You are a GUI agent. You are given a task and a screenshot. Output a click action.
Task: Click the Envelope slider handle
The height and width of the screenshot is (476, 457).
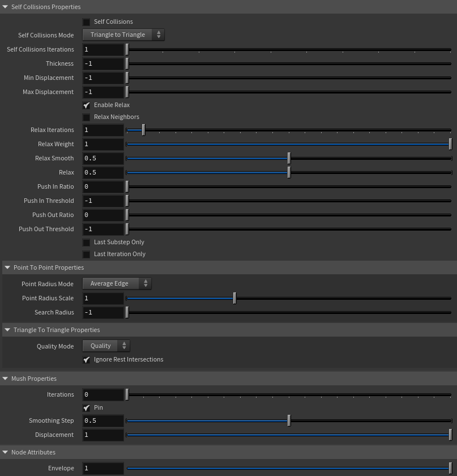click(450, 469)
